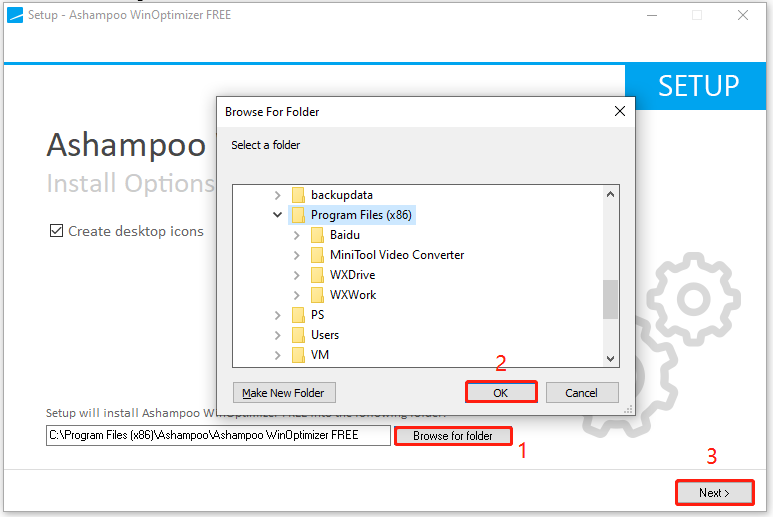This screenshot has height=517, width=773.
Task: Click the install path input field
Action: [218, 436]
